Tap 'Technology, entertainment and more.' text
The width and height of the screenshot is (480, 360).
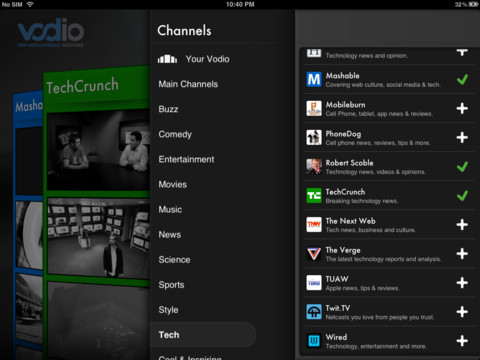pyautogui.click(x=376, y=346)
